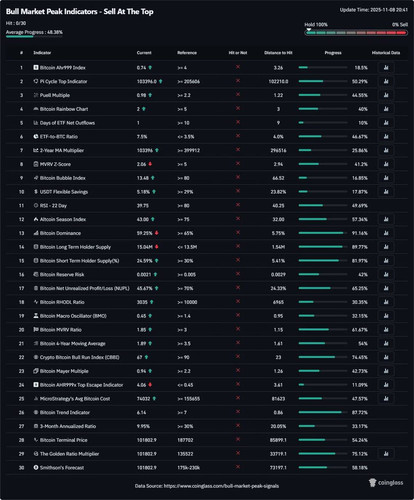Click the page title Bull Market Peak Indicators

pyautogui.click(x=79, y=12)
